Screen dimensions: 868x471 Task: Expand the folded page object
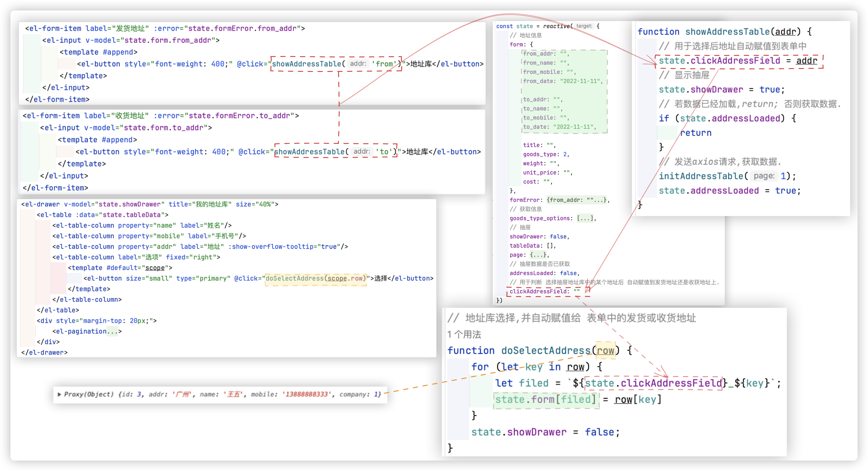pos(538,255)
